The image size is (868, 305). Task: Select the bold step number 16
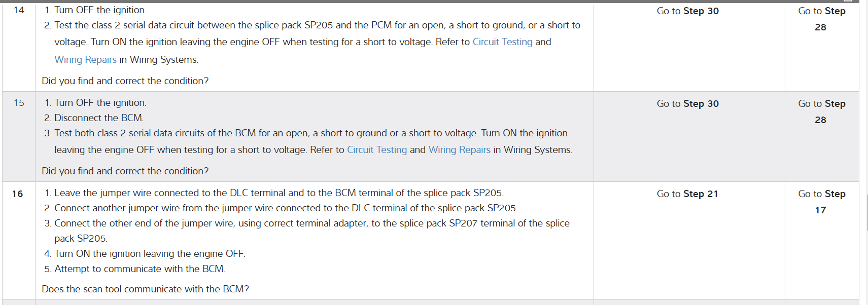[x=18, y=194]
